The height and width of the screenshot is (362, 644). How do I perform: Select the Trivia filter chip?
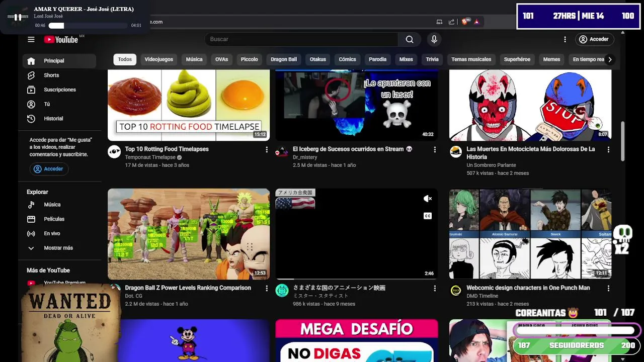pos(432,59)
